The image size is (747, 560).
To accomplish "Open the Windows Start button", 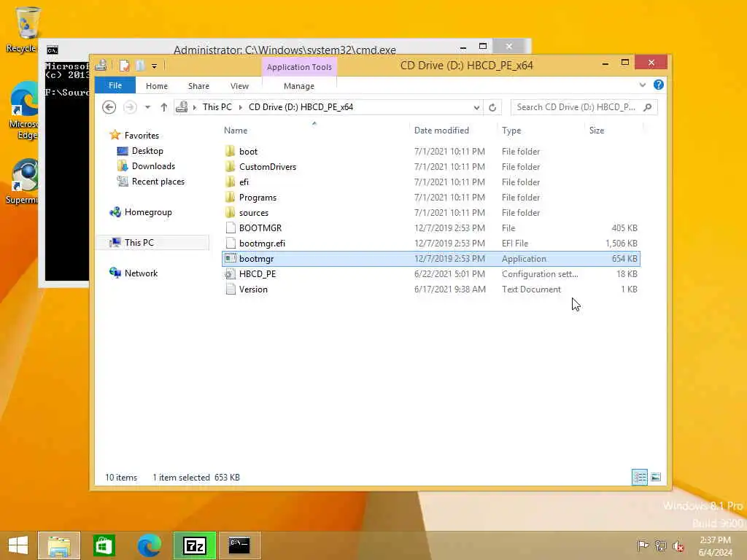I will point(18,545).
